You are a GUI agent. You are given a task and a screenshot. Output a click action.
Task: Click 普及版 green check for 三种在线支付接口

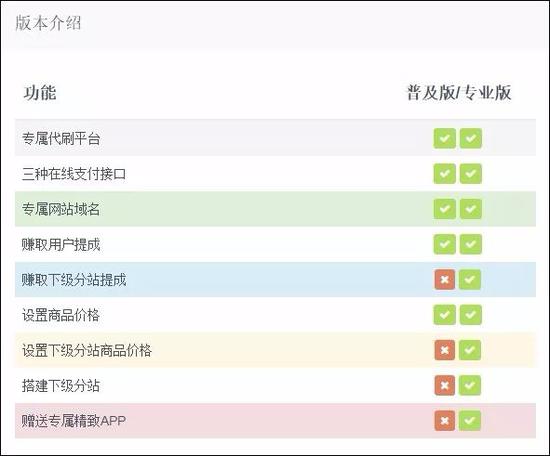[444, 174]
